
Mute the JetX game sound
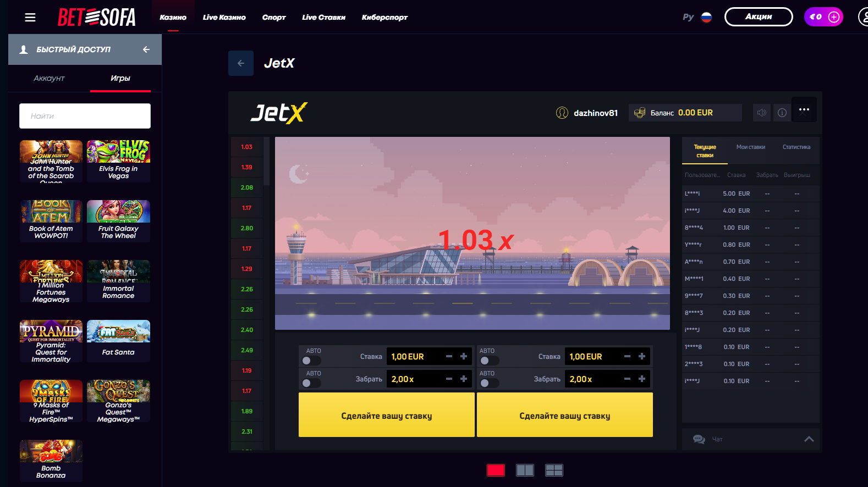point(762,113)
